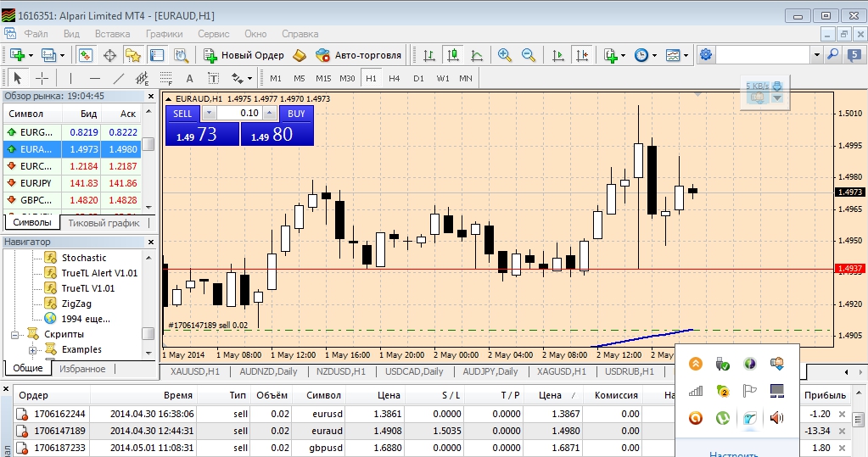Open the MetaEditor book icon
868x457 pixels.
tap(299, 55)
